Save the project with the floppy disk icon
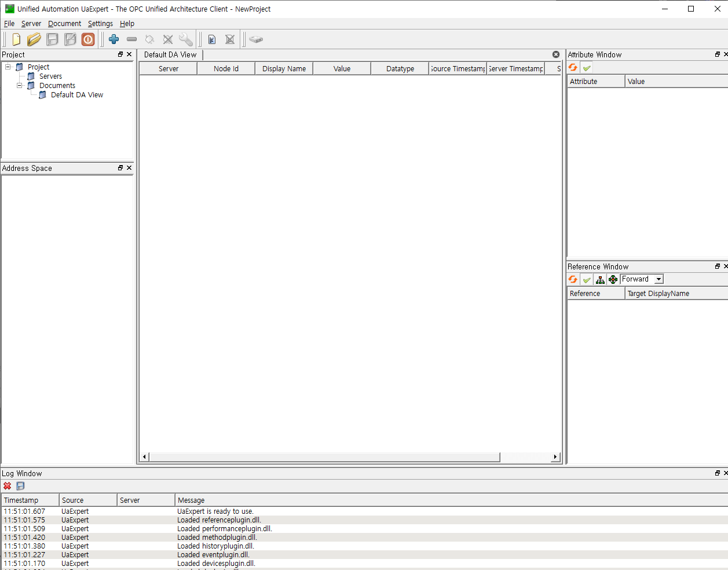This screenshot has width=728, height=570. click(x=52, y=39)
